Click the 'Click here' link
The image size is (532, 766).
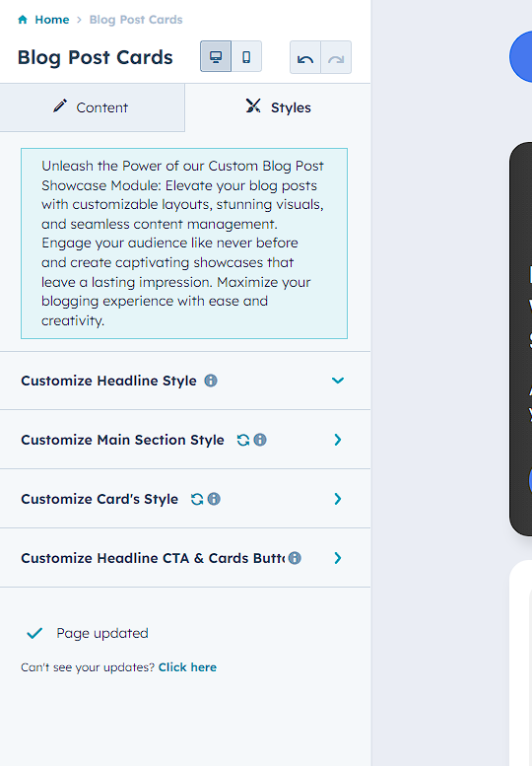click(187, 667)
